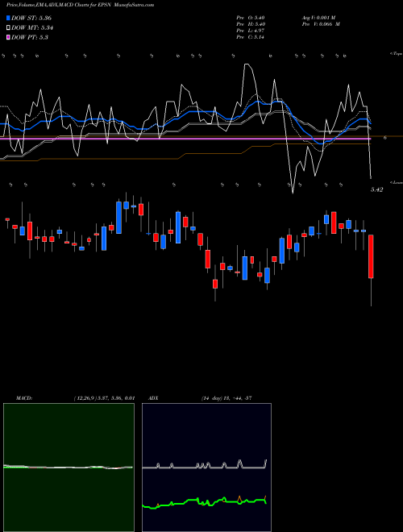Open the green MACD indicator chart
403x532 pixels.
click(69, 468)
